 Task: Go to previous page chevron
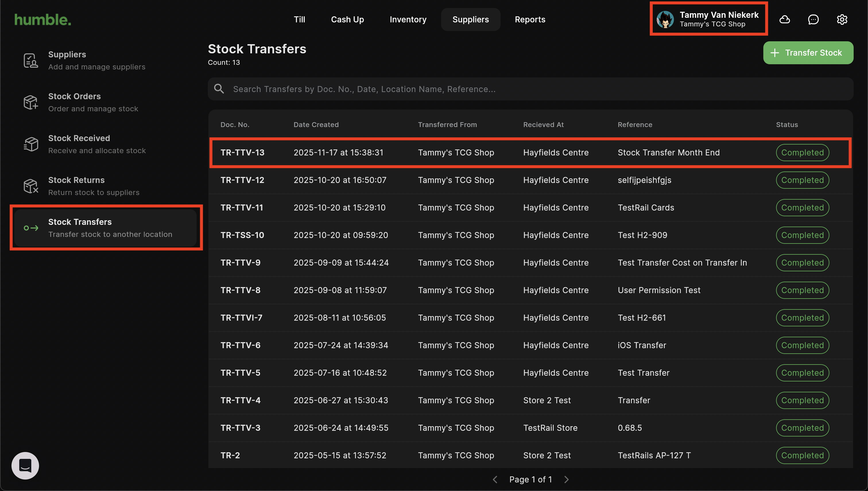coord(495,479)
